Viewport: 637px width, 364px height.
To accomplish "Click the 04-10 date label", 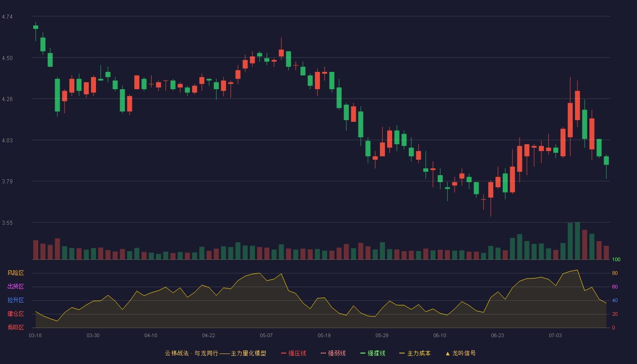I will coord(151,335).
